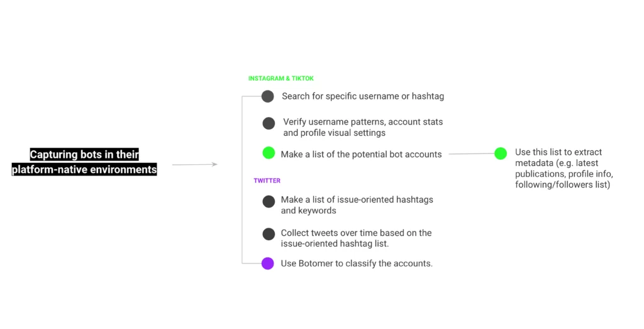Click 'Use Botomer to classify the accounts' text
Viewport: 644px width, 329px height.
[357, 264]
